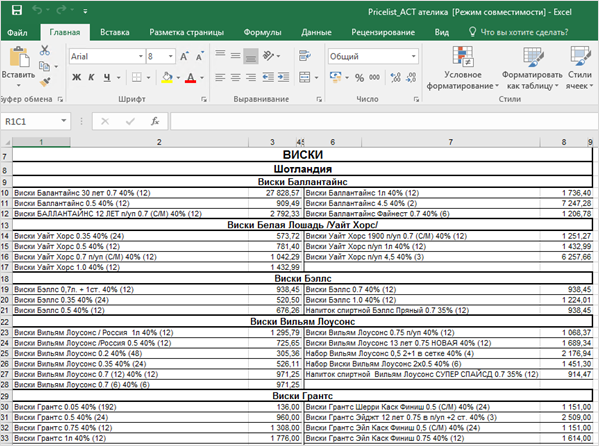This screenshot has height=446, width=599.
Task: Align cell text right
Action: 251,78
